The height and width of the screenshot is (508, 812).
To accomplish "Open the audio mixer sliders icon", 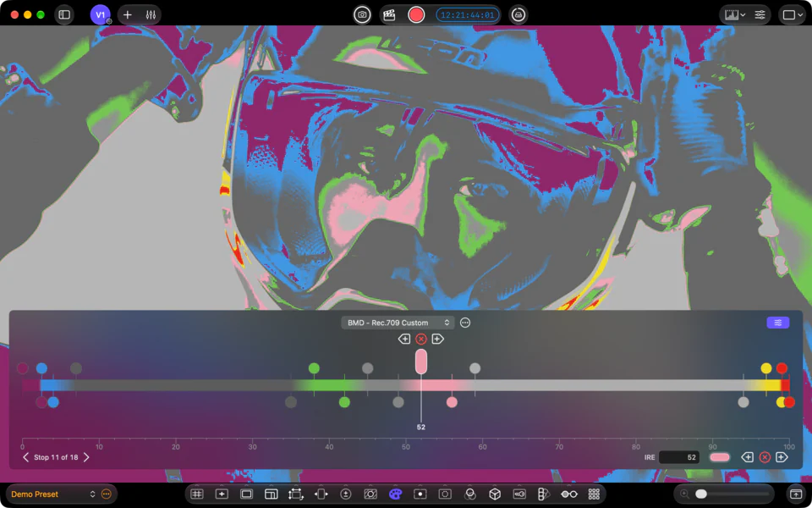I will tap(151, 14).
